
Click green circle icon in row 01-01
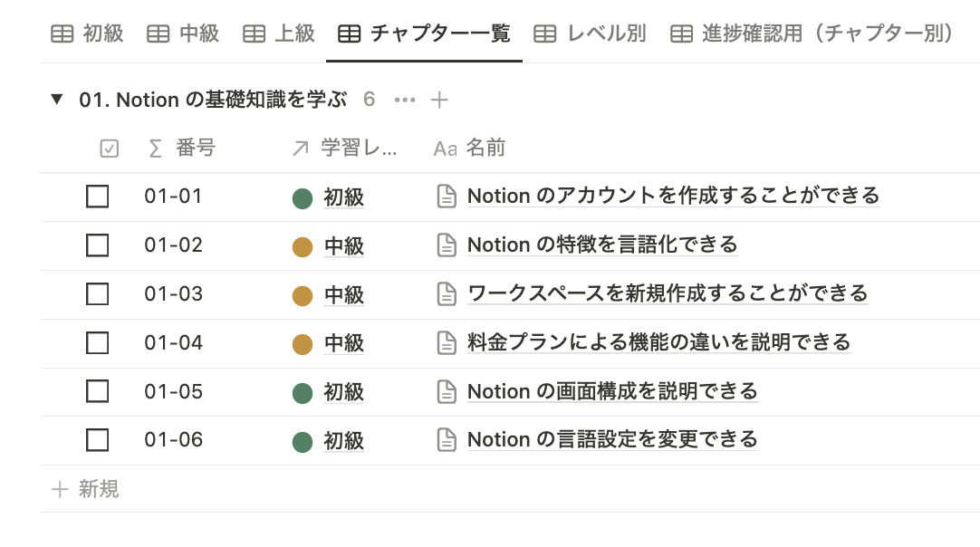click(x=303, y=199)
